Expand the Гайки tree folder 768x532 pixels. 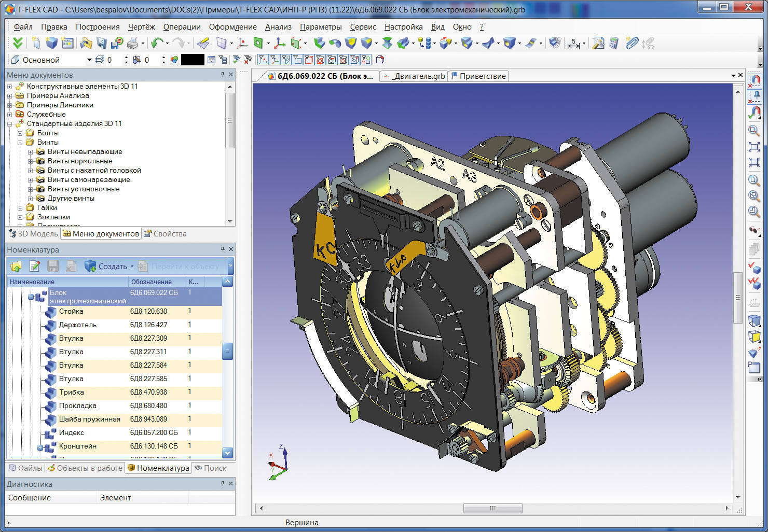(x=20, y=208)
